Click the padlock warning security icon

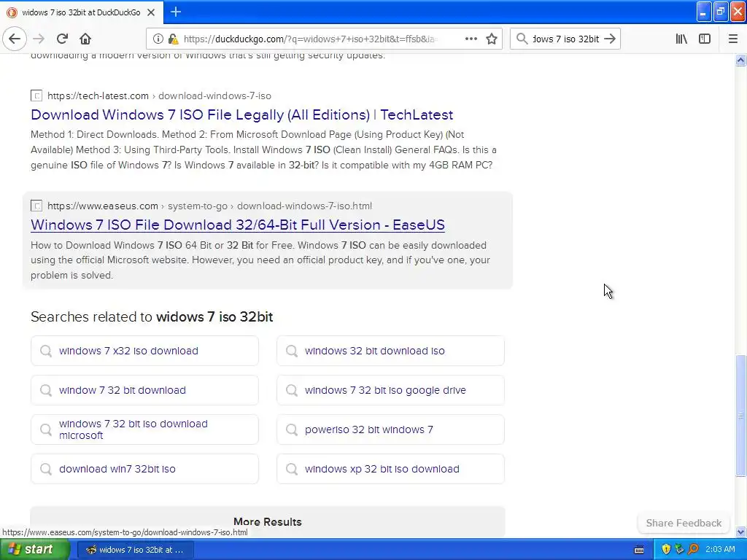[174, 39]
